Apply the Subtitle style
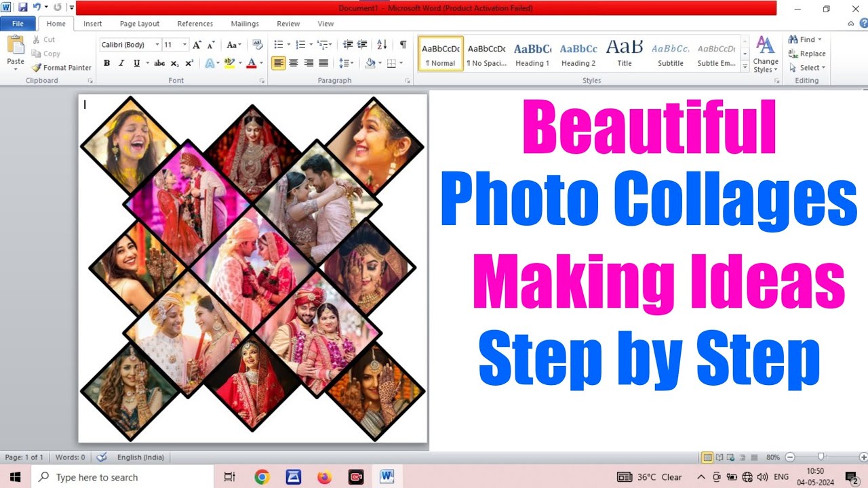Image resolution: width=868 pixels, height=488 pixels. click(671, 54)
